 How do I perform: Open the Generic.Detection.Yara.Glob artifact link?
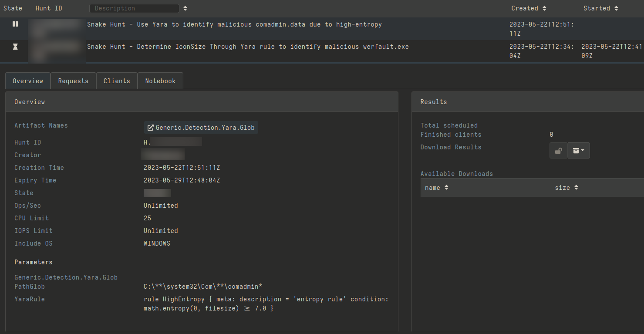click(201, 128)
